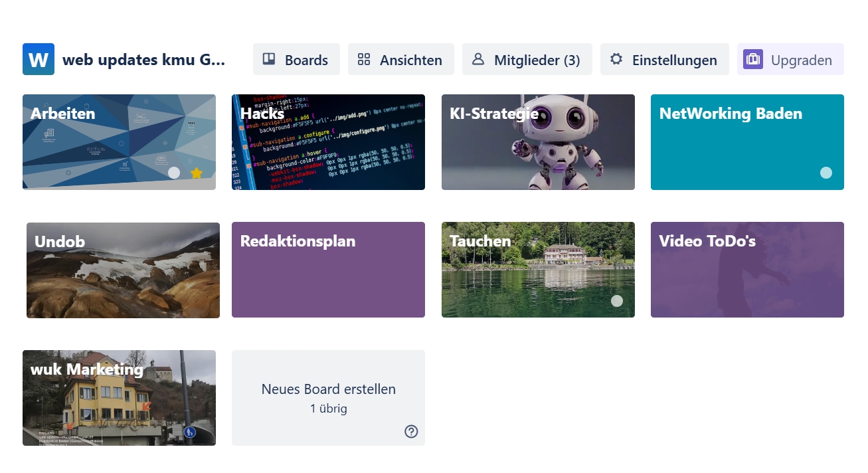
Task: Click the circle badge on the NetWorking Baden board
Action: (x=826, y=173)
